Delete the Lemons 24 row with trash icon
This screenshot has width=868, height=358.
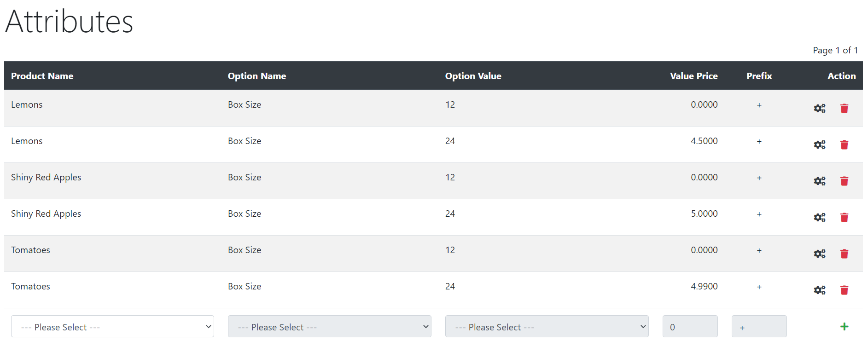tap(844, 144)
